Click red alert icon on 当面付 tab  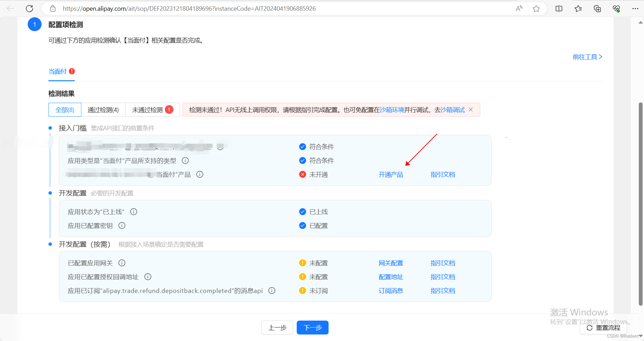[72, 71]
